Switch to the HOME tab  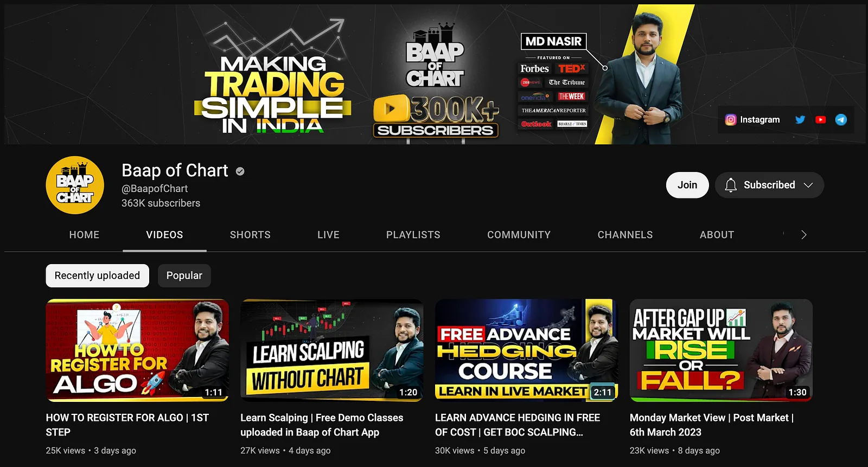pyautogui.click(x=84, y=235)
